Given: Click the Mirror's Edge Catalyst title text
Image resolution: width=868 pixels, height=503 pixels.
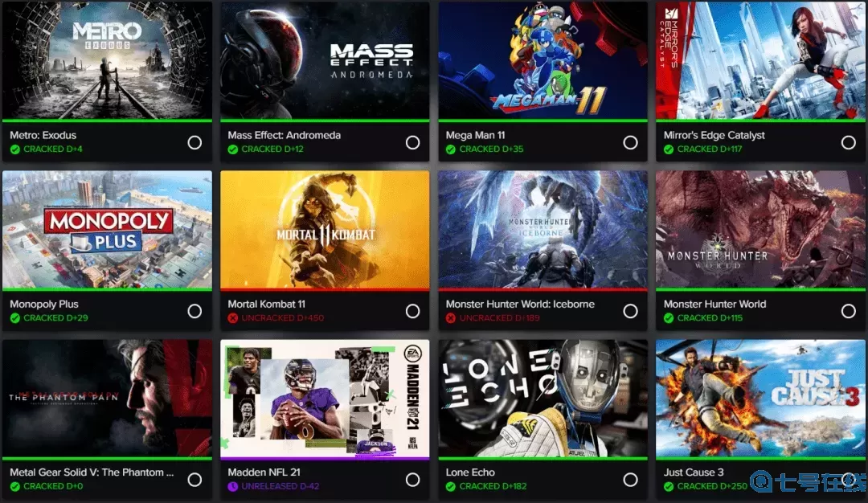Looking at the screenshot, I should pos(714,135).
